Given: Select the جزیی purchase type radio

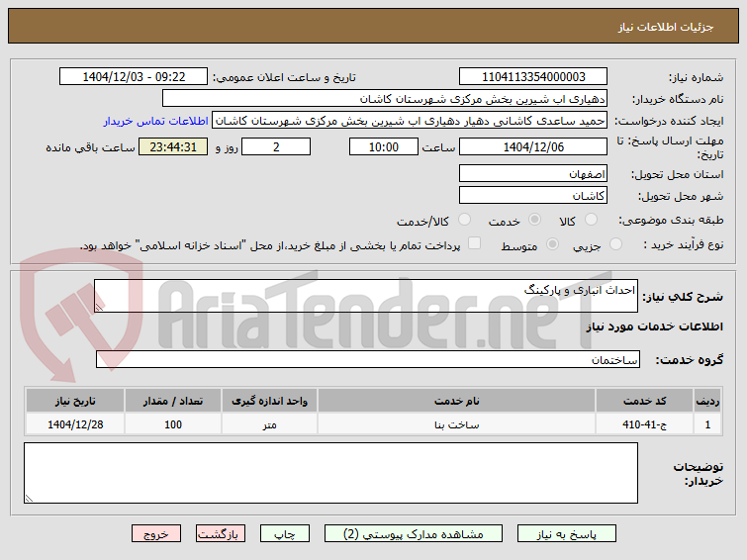Looking at the screenshot, I should [615, 244].
